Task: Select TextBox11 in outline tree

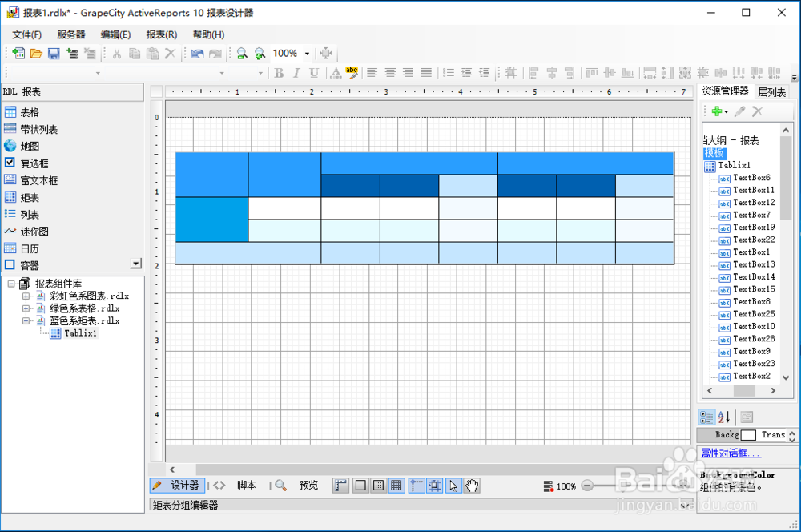Action: point(754,190)
